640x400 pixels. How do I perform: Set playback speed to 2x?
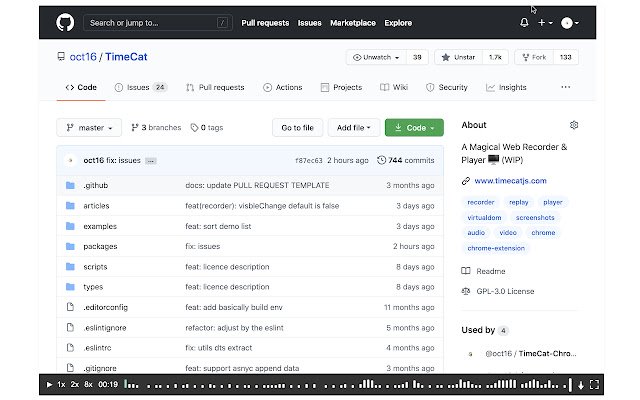tap(74, 384)
